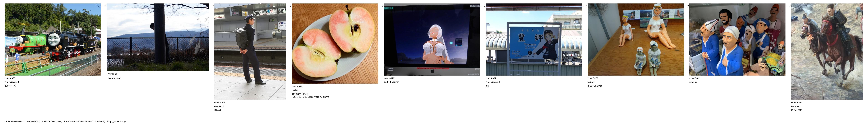The image size is (868, 125).
Task: Open the station conductor photo
Action: [x=250, y=51]
